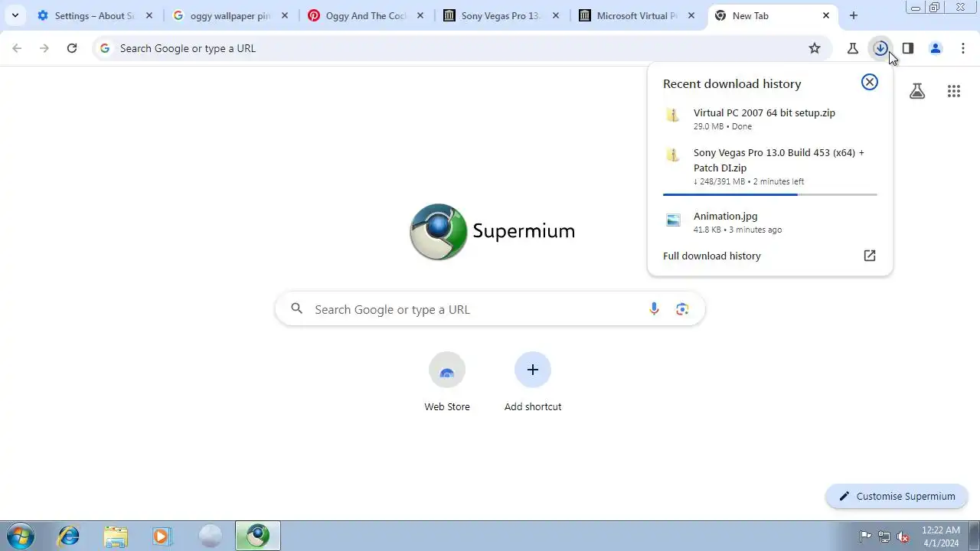Screen dimensions: 980x551
Task: Go forward to next page
Action: click(x=44, y=48)
